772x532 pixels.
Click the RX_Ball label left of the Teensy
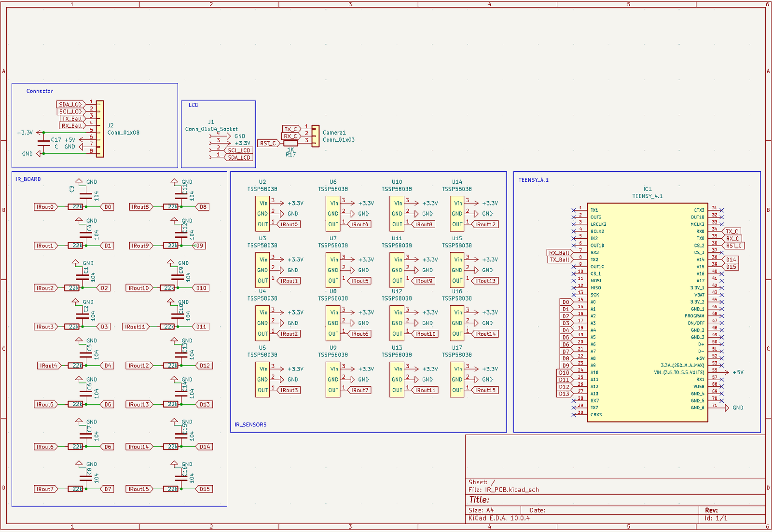(x=560, y=253)
